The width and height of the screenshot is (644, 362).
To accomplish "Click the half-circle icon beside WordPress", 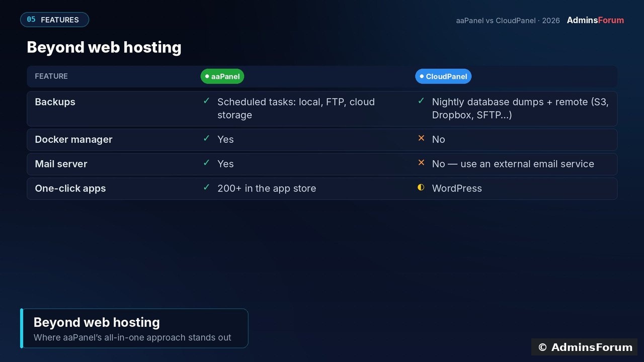I will click(421, 188).
